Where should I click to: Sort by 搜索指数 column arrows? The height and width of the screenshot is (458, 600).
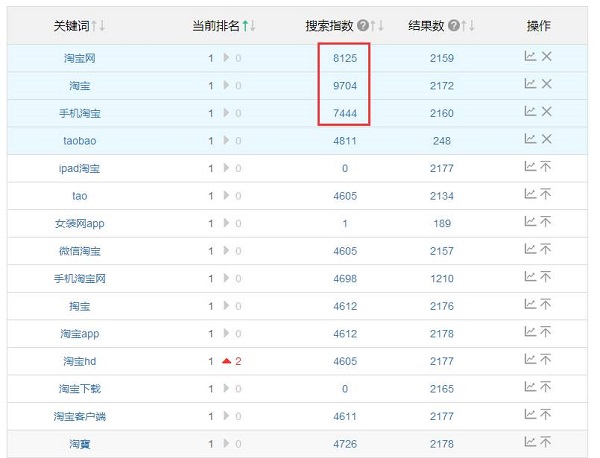(377, 26)
